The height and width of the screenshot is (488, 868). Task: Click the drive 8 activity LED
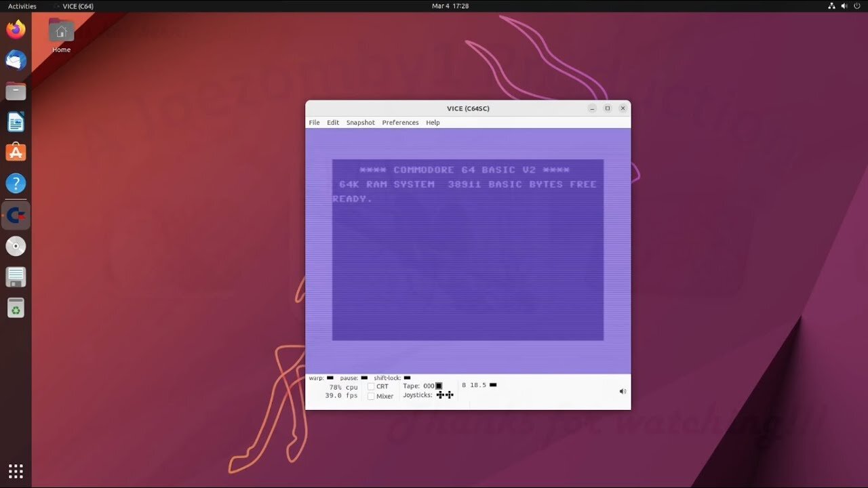(x=493, y=385)
